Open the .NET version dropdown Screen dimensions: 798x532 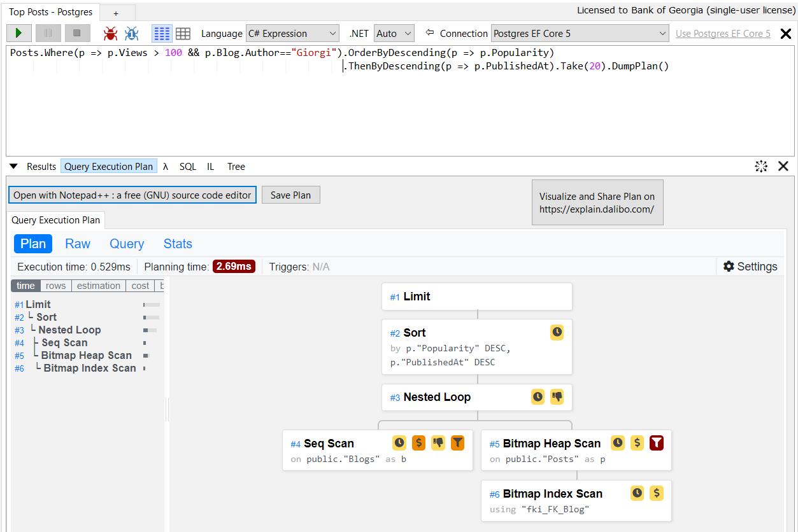click(394, 34)
